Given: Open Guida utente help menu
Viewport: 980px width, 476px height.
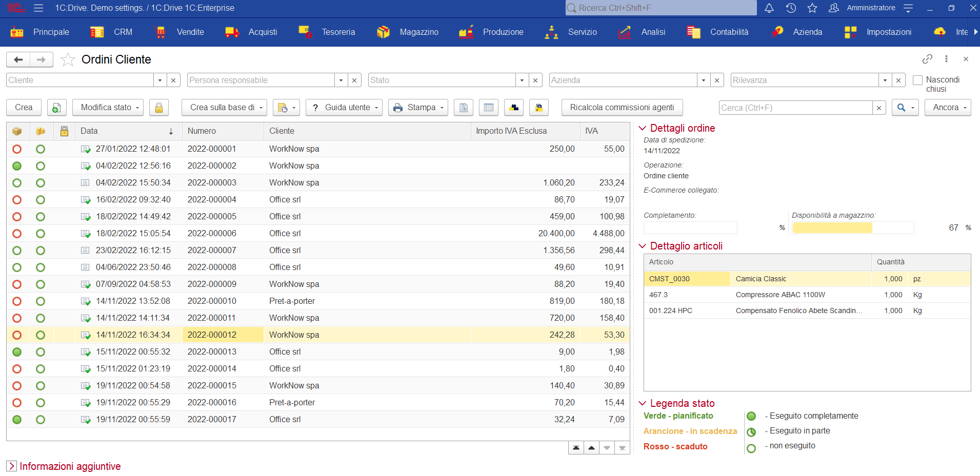Looking at the screenshot, I should [344, 108].
